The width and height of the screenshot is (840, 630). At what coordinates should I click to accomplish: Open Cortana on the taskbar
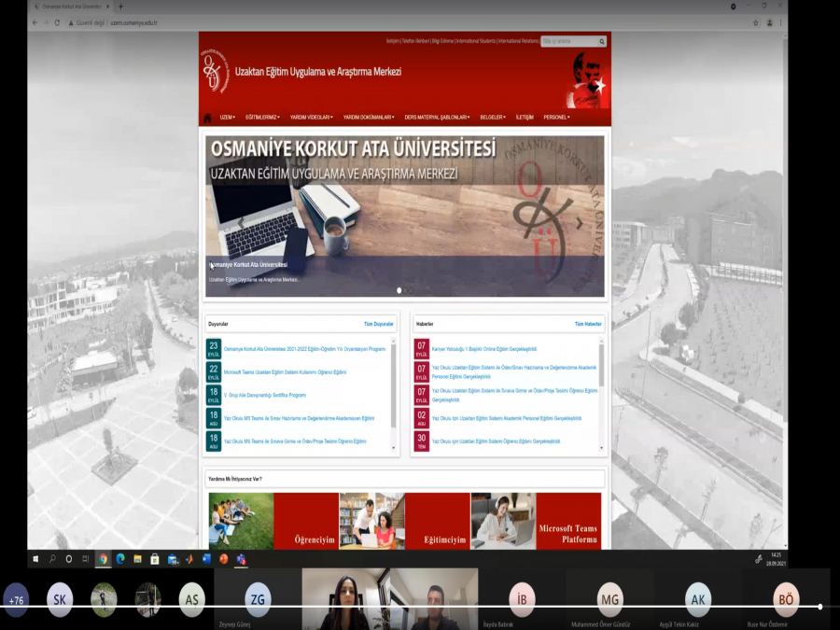pyautogui.click(x=68, y=559)
